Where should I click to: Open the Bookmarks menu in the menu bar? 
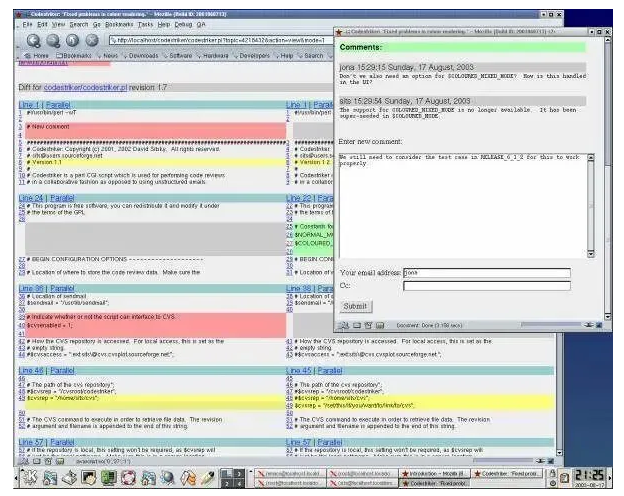[119, 25]
